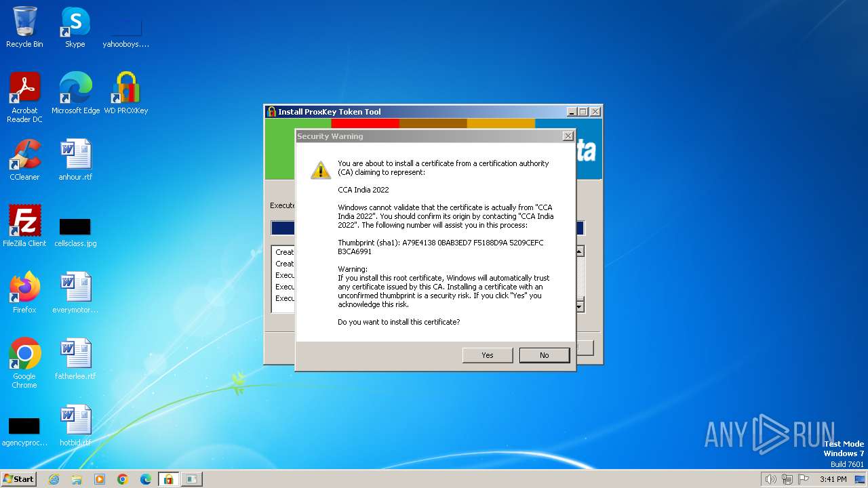Screen dimensions: 868x488
Task: Open Windows Explorer folder in taskbar
Action: point(77,479)
